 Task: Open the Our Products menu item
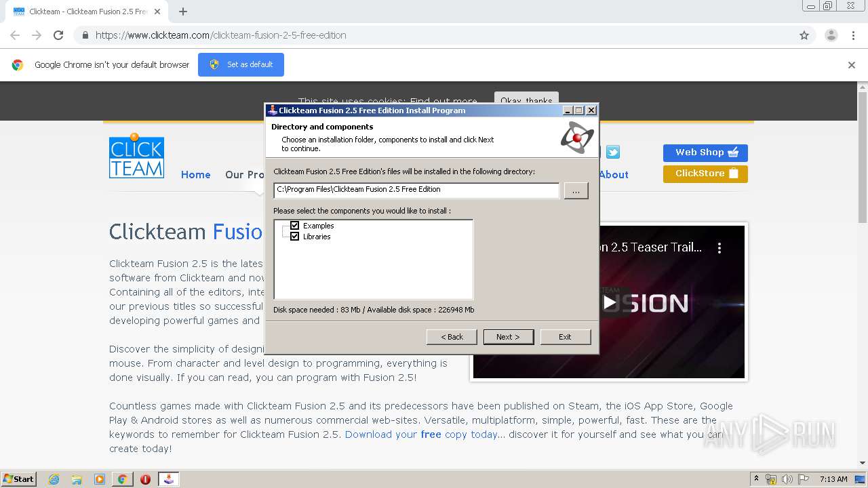pyautogui.click(x=244, y=175)
